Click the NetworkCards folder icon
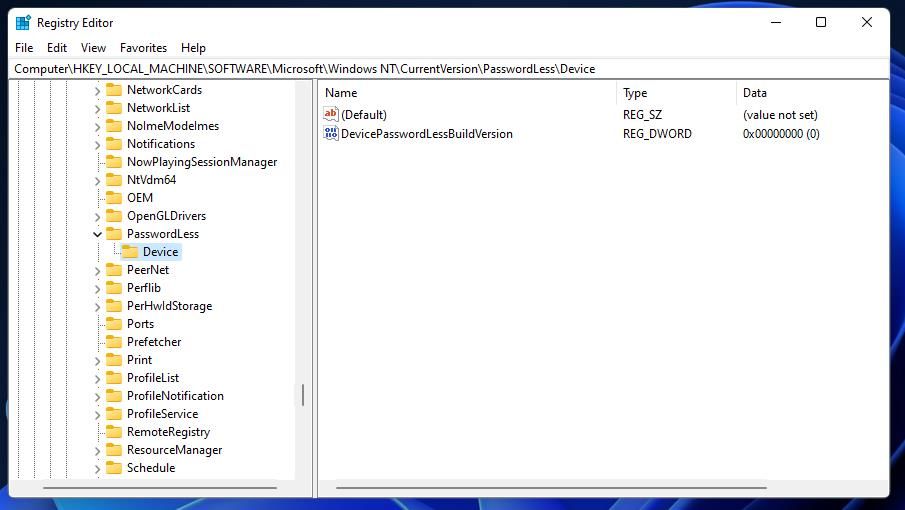Screen dimensions: 905x510 [x=114, y=89]
